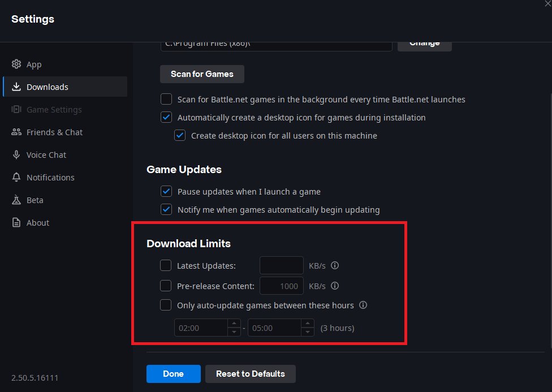This screenshot has width=552, height=392.
Task: Enable the Pre-release Content limit checkbox
Action: (166, 286)
